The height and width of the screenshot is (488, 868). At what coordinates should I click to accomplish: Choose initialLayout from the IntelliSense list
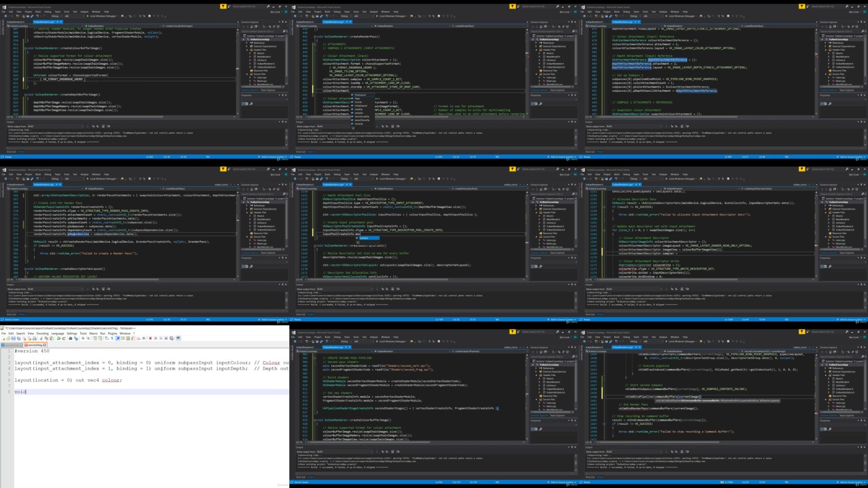coord(361,106)
